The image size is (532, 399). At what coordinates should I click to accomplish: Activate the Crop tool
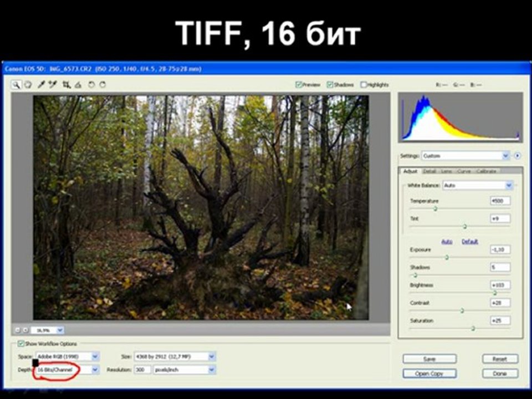pos(67,84)
